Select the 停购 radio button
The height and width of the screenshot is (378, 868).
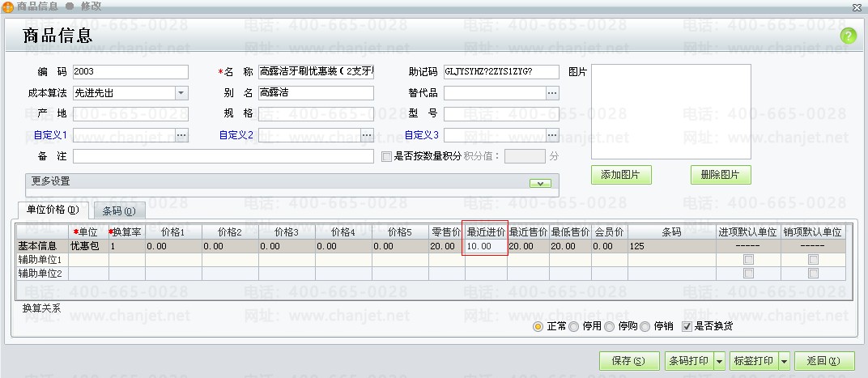[610, 327]
